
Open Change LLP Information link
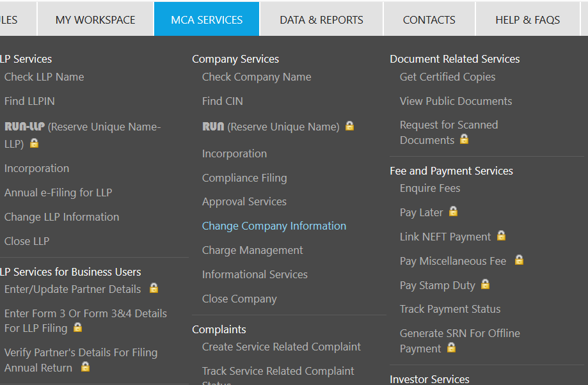click(x=62, y=217)
